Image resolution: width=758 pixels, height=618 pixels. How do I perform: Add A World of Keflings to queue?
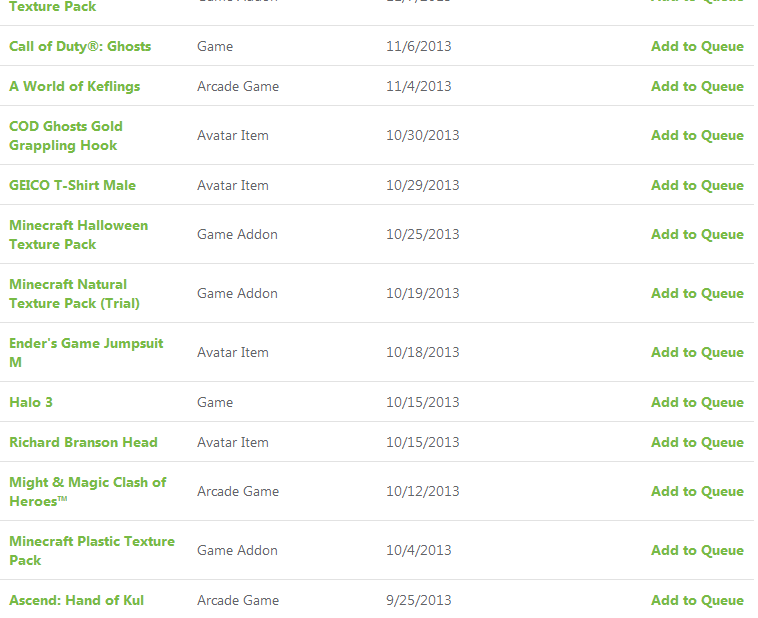[697, 86]
